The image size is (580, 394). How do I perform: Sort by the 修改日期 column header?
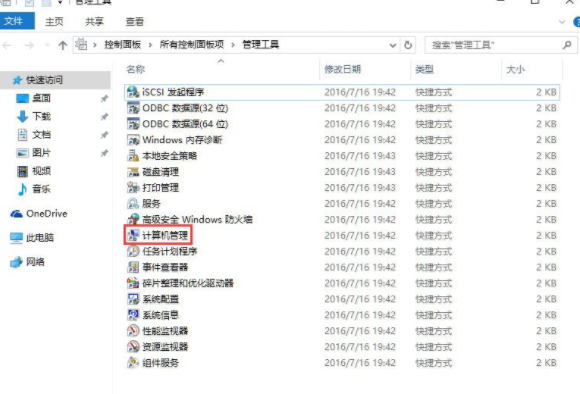tap(343, 69)
